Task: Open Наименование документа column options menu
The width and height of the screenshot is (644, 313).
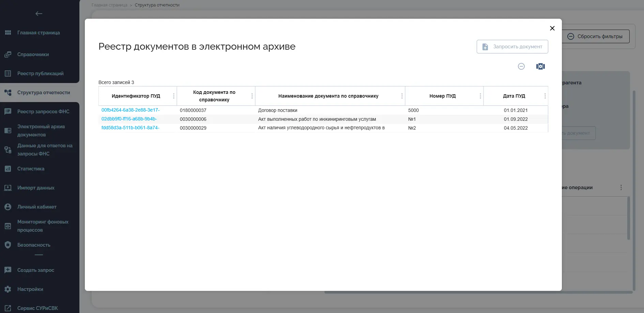Action: coord(402,96)
